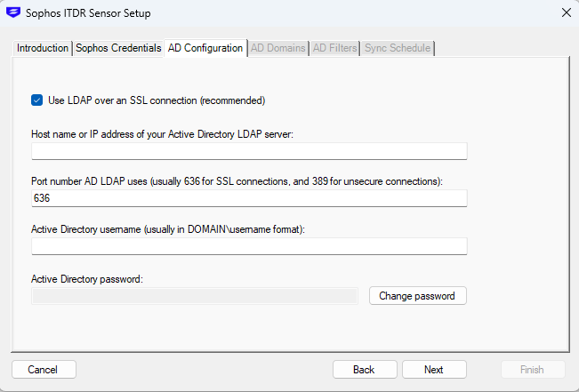Click the 'Port number AD LDAP uses' label
The image size is (579, 392).
[x=237, y=181]
